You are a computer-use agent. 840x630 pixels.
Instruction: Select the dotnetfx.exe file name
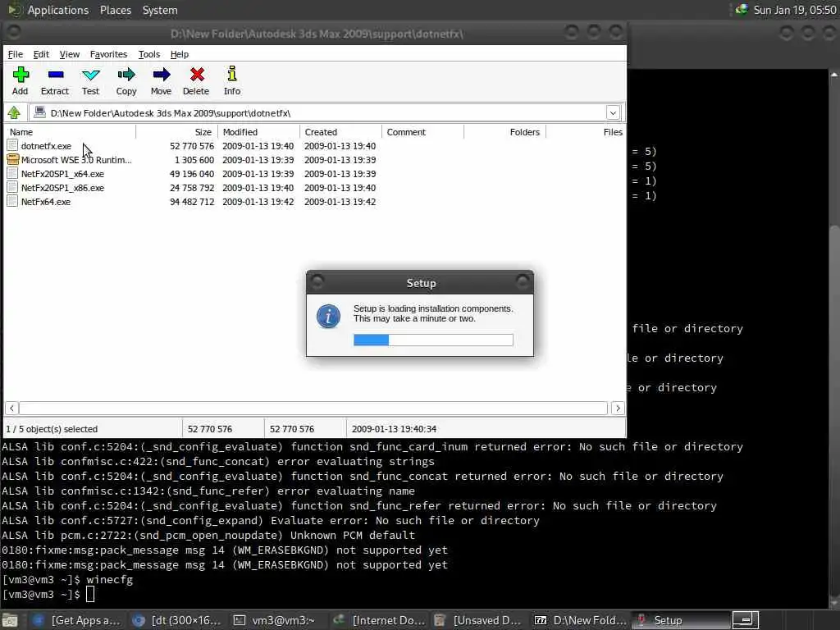click(46, 146)
